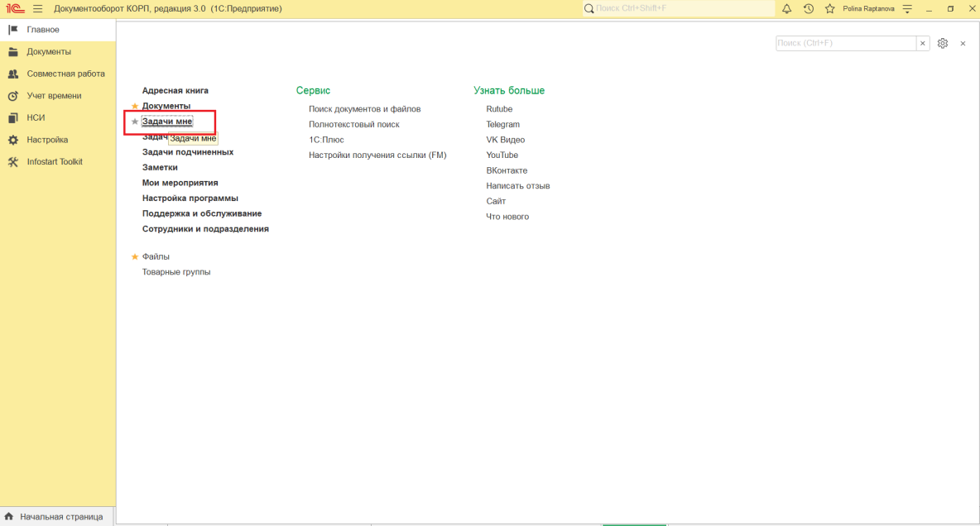Screen dimensions: 980x526
Task: Open the Telegram link
Action: (x=502, y=124)
